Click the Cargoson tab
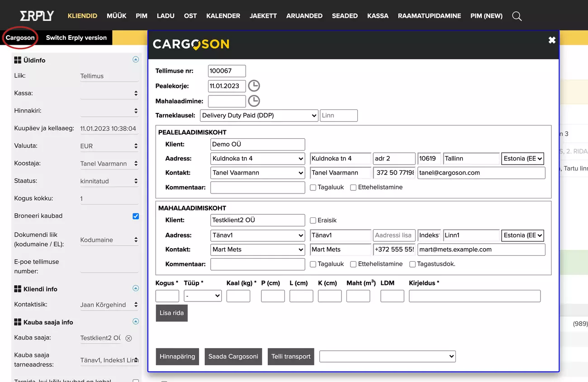588x382 pixels. tap(20, 38)
